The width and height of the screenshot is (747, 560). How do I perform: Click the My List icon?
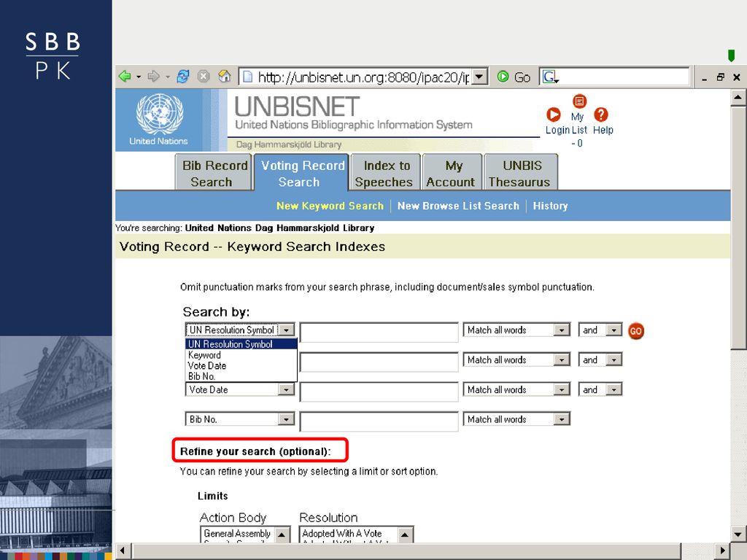click(579, 101)
